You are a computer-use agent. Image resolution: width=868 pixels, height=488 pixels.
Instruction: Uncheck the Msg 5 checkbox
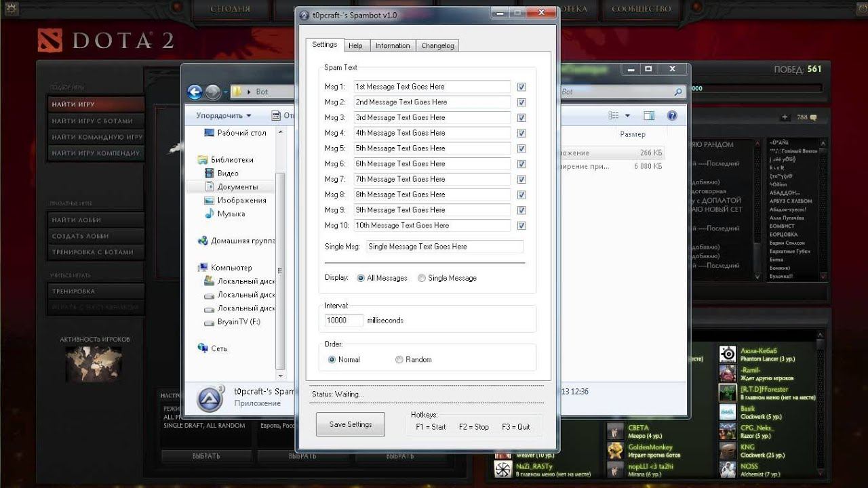[521, 148]
